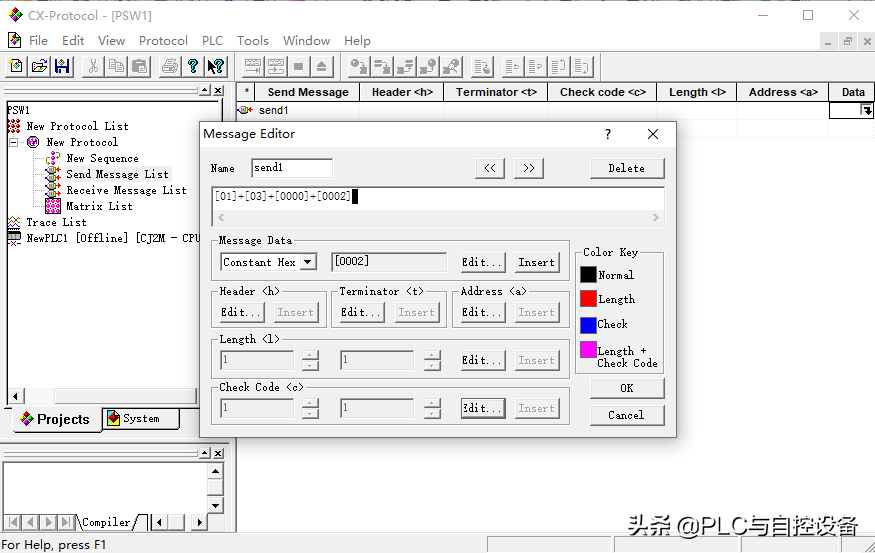
Task: Click the New file toolbar icon
Action: tap(17, 67)
